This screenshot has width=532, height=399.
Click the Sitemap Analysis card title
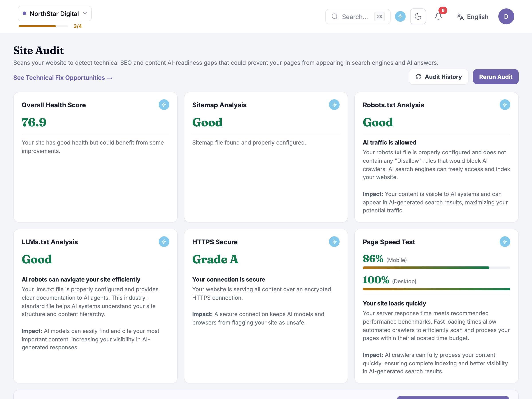[x=219, y=105]
